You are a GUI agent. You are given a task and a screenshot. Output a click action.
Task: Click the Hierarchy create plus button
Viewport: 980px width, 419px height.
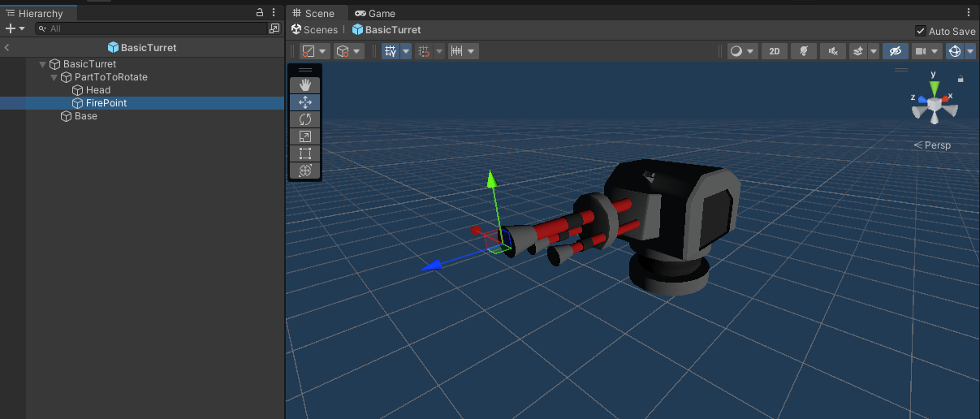click(x=10, y=28)
